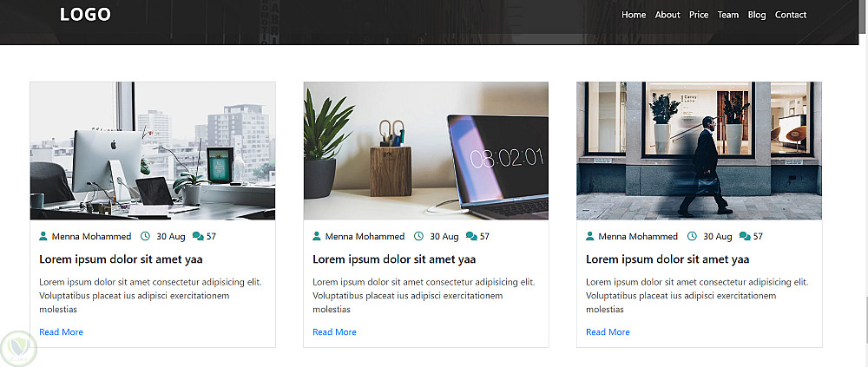Open the Price nav link
The width and height of the screenshot is (868, 367).
click(x=699, y=15)
